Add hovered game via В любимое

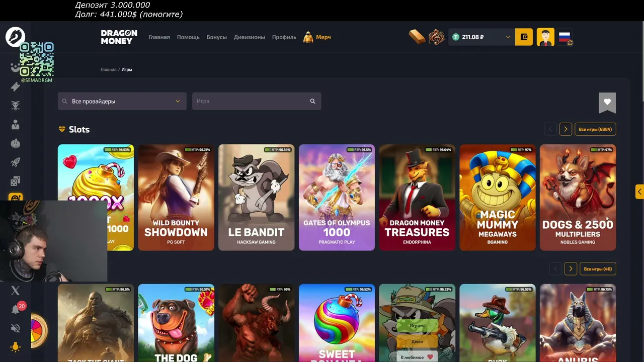click(x=417, y=357)
